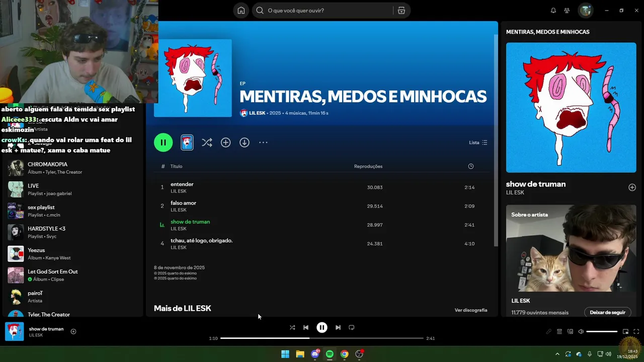Click the duration clock column header
Viewport: 644px width, 362px height.
[x=471, y=166]
